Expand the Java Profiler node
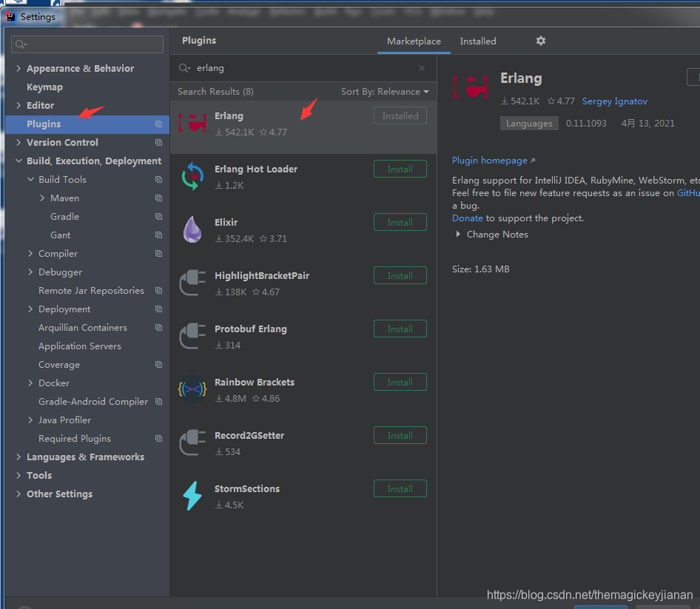 (30, 420)
